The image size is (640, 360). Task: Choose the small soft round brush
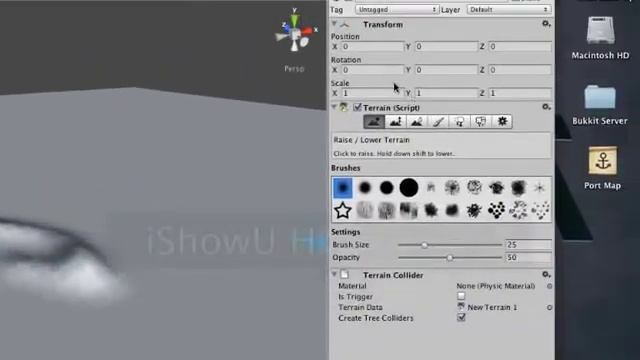point(364,188)
